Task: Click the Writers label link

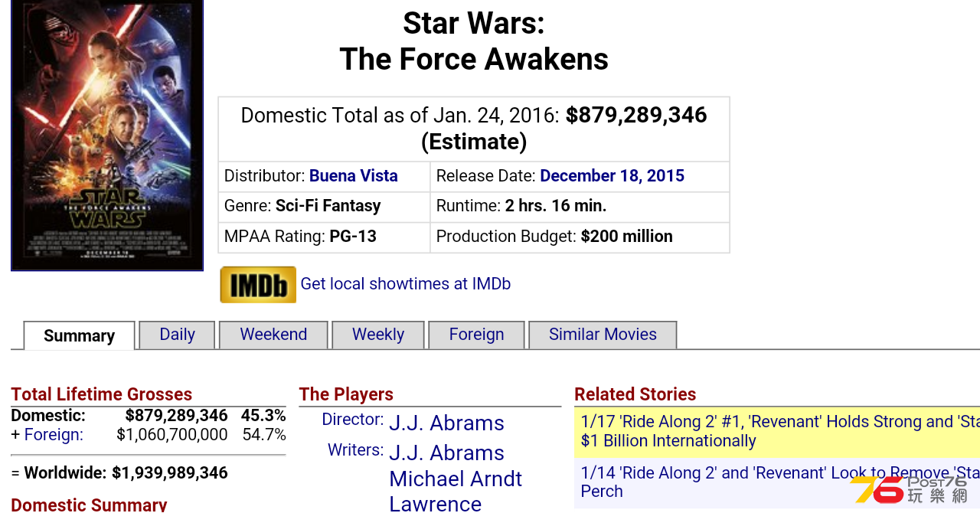Action: (356, 450)
